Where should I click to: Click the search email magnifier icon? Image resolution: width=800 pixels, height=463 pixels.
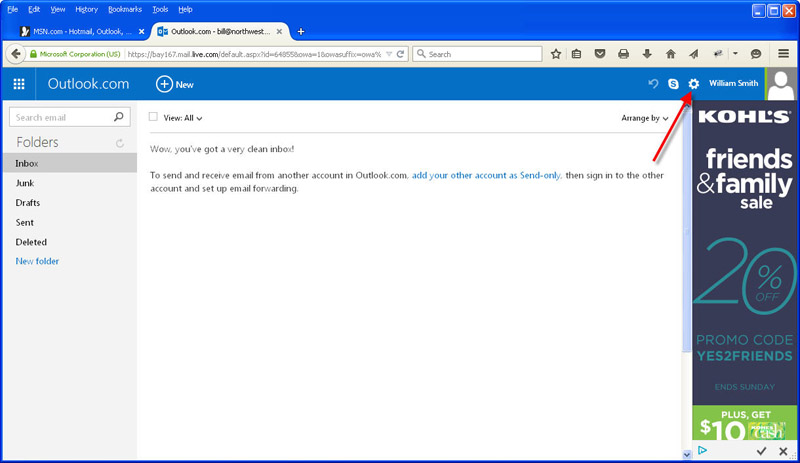(119, 117)
